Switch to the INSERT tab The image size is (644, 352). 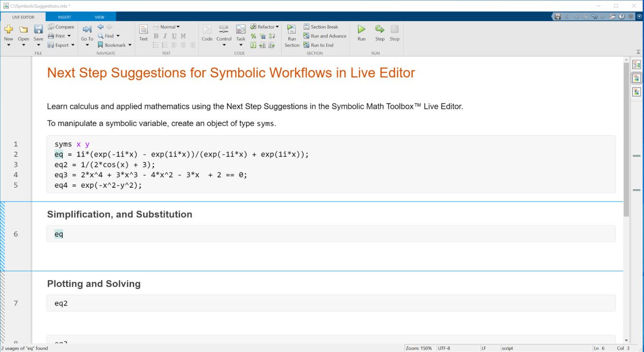click(64, 17)
